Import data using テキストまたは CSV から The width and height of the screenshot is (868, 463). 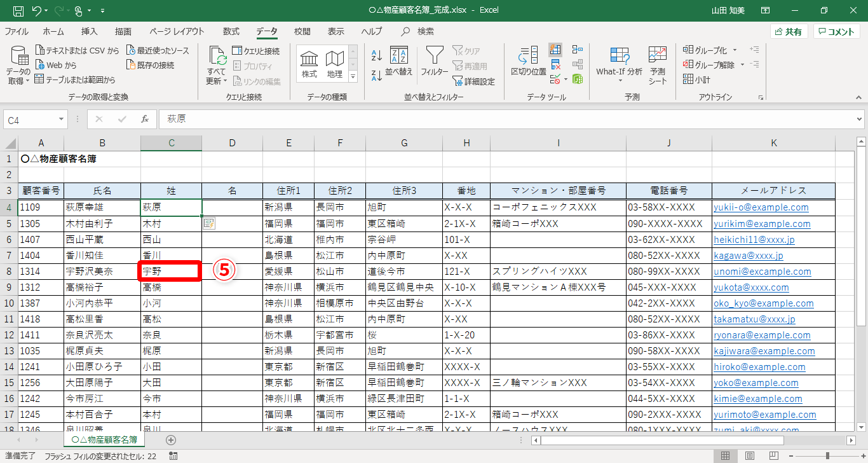tap(78, 50)
